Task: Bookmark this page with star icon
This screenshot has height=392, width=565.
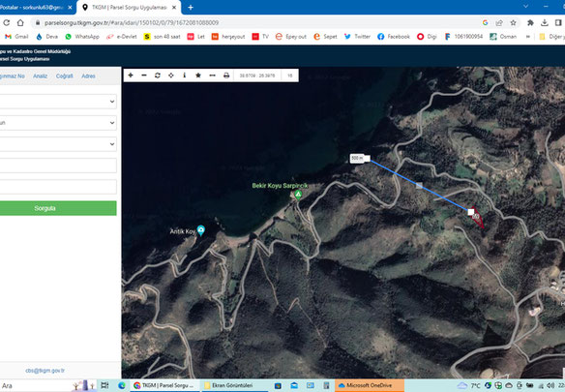Action: [513, 22]
